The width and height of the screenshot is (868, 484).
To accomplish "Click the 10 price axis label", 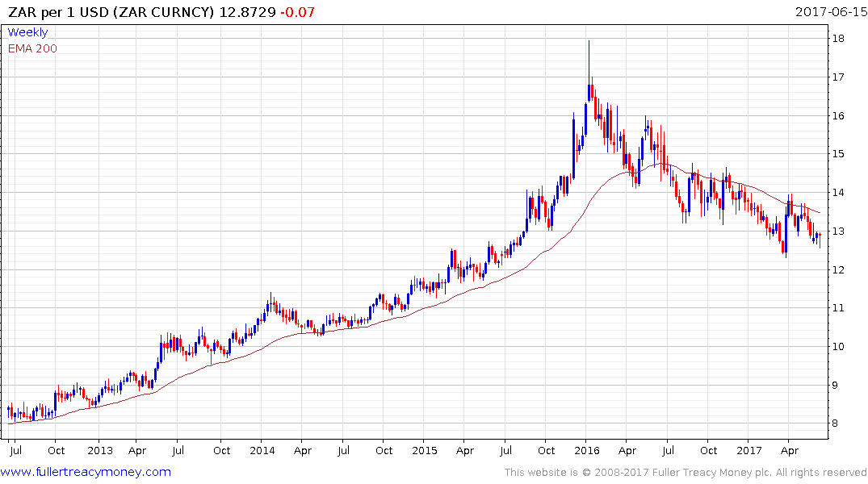I will pyautogui.click(x=837, y=347).
